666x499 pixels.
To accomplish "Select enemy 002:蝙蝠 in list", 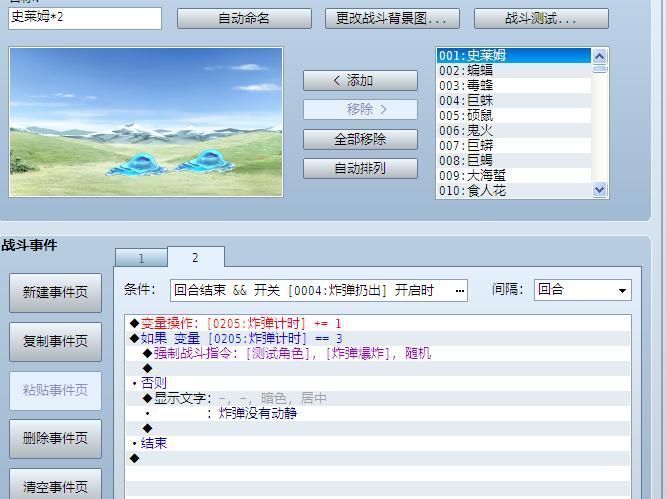I will pyautogui.click(x=514, y=70).
